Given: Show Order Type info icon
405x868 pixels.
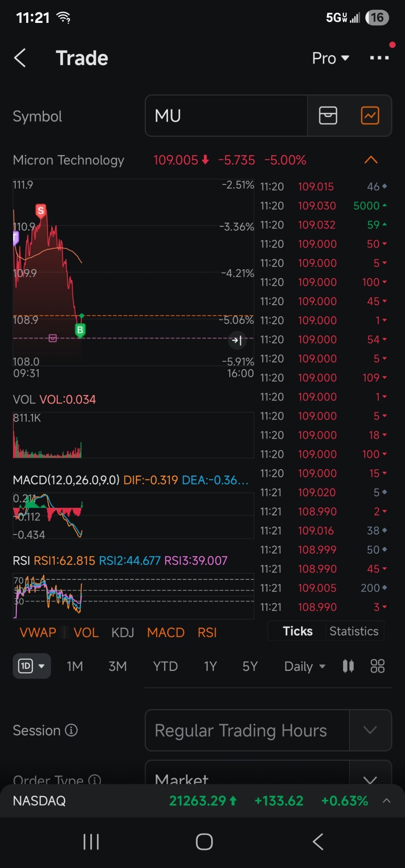Looking at the screenshot, I should [95, 779].
